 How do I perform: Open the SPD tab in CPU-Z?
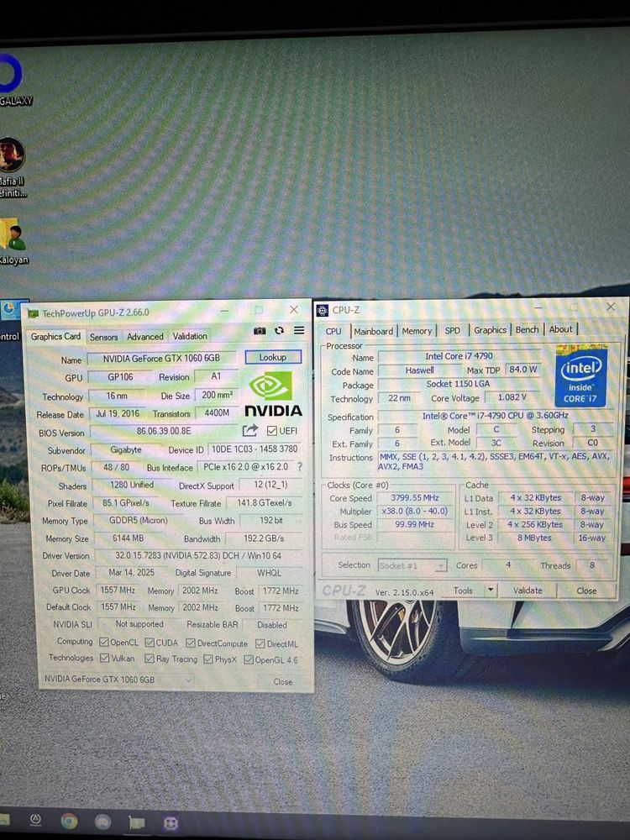pyautogui.click(x=453, y=330)
